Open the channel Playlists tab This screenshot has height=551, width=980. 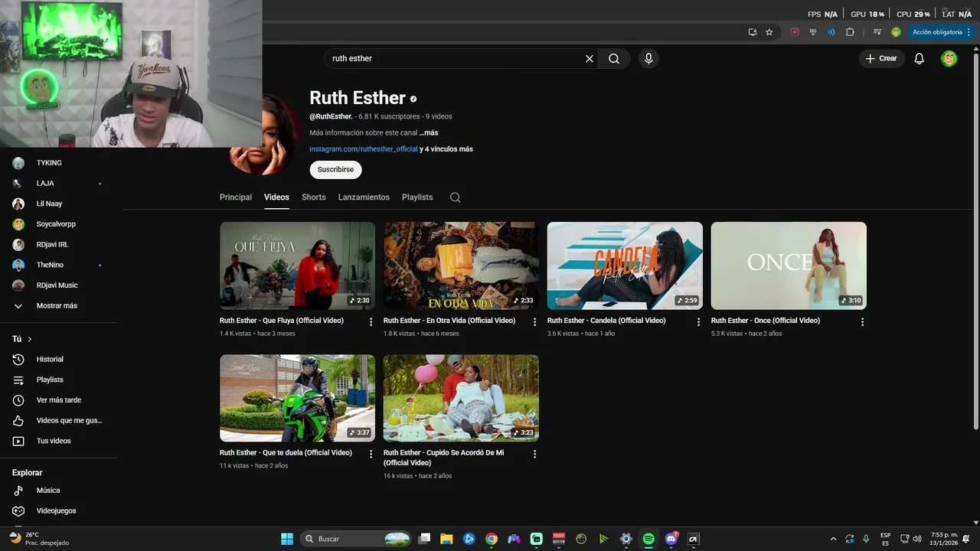(x=417, y=197)
